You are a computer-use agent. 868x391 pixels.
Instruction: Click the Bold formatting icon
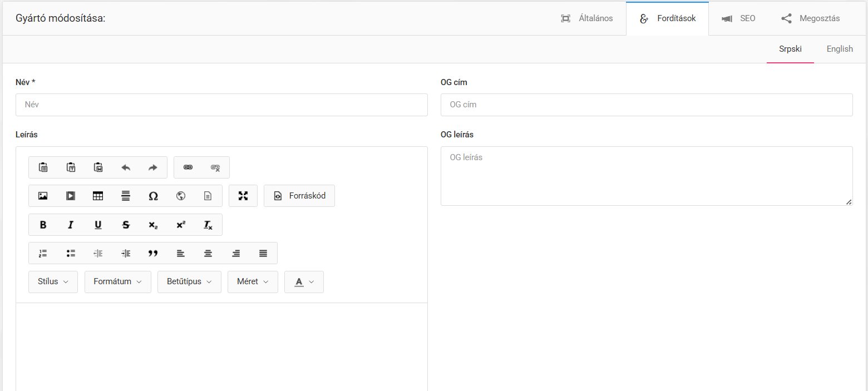pyautogui.click(x=43, y=225)
